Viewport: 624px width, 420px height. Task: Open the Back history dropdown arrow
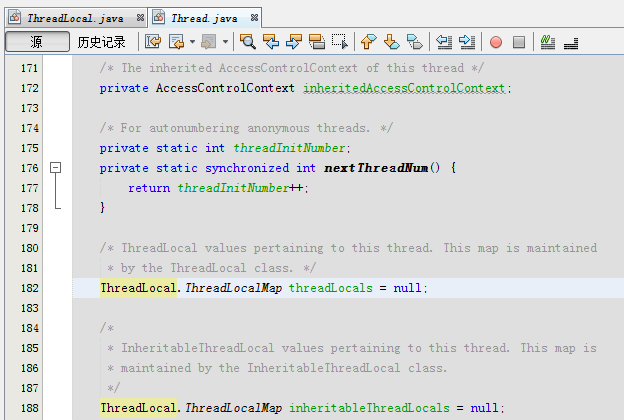(192, 41)
